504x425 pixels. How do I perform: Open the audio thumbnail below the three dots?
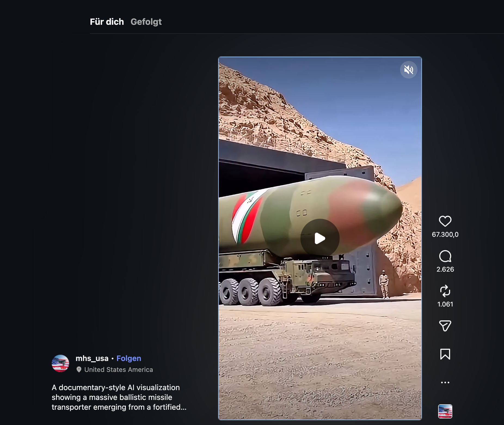[445, 411]
